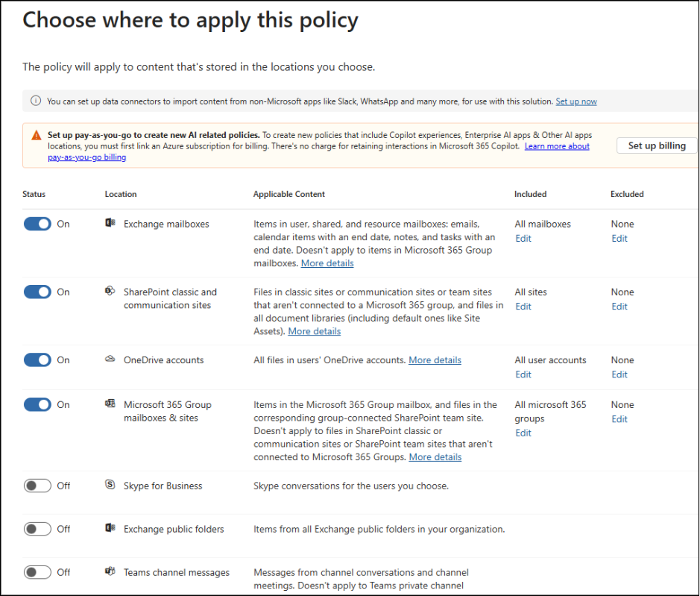
Task: Click the 'All user accounts' included value
Action: (550, 360)
